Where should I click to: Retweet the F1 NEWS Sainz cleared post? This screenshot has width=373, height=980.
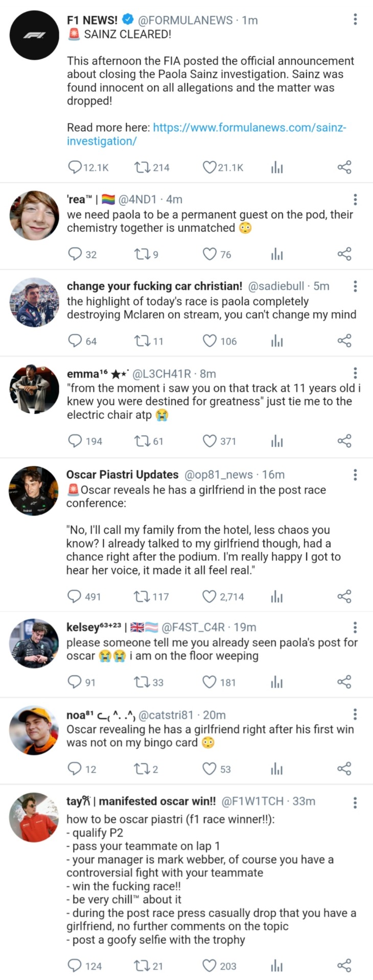[141, 167]
